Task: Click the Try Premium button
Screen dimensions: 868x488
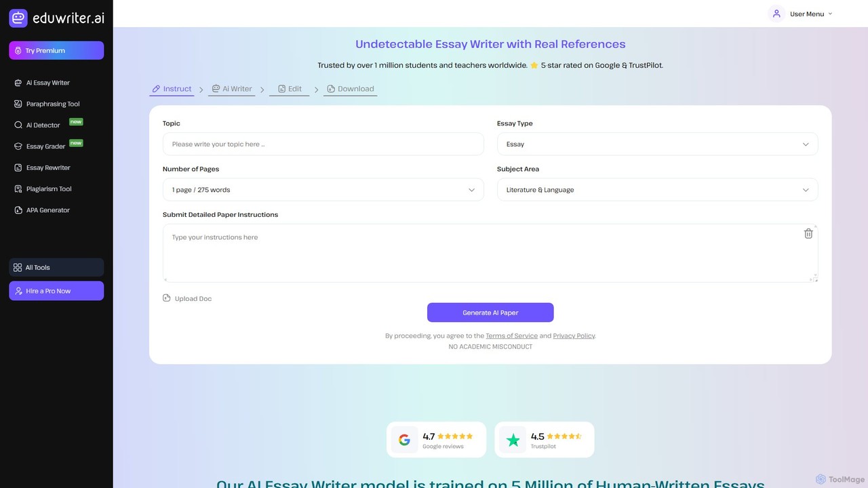Action: [56, 51]
